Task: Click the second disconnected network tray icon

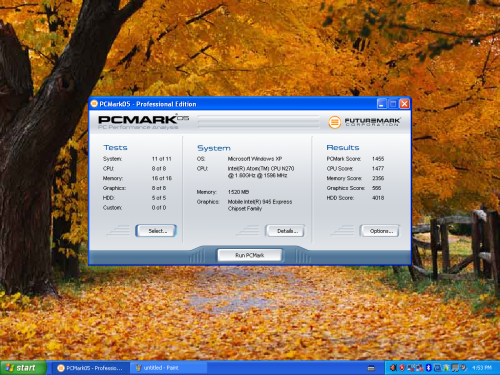Action: (x=420, y=368)
